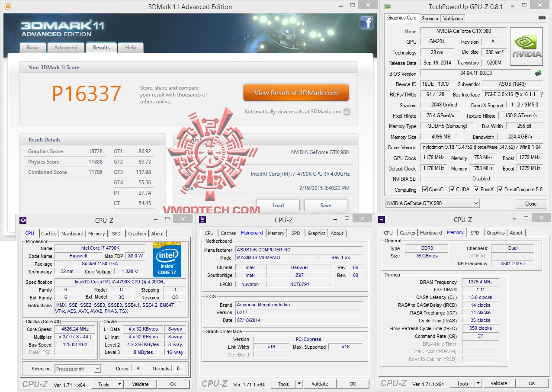Open SPD tab in middle CPU-Z window
Image resolution: width=552 pixels, height=392 pixels.
tap(296, 233)
